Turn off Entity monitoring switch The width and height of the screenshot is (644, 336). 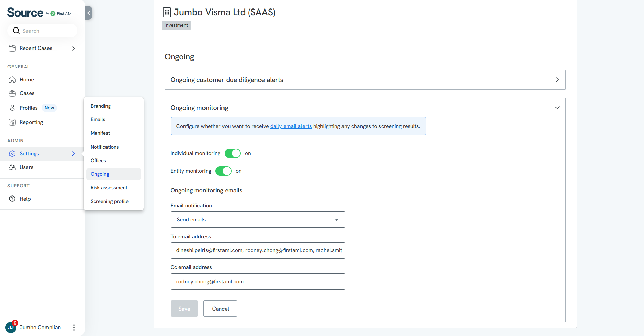223,171
